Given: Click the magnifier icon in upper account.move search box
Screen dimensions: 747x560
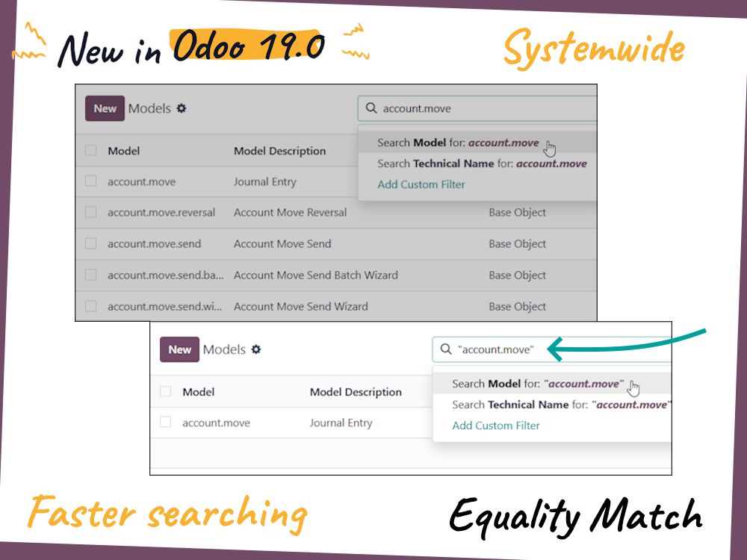Looking at the screenshot, I should [x=371, y=108].
